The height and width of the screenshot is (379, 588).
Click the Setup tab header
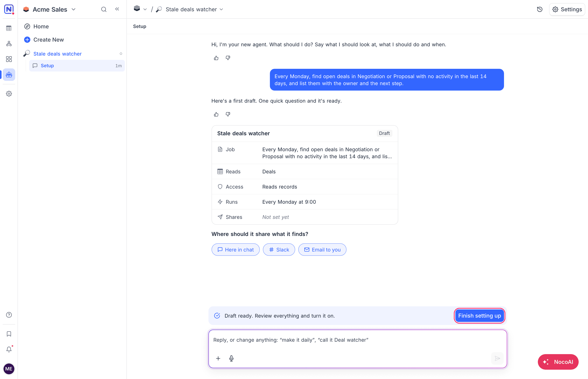click(140, 26)
